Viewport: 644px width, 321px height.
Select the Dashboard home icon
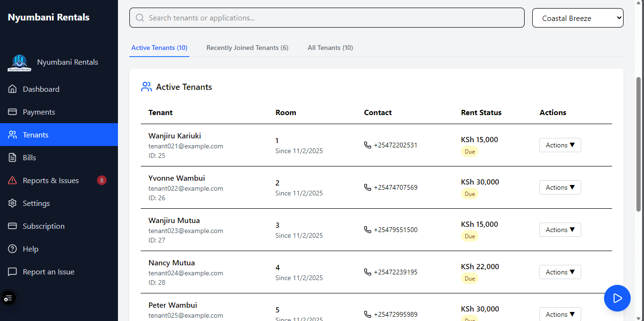[12, 89]
